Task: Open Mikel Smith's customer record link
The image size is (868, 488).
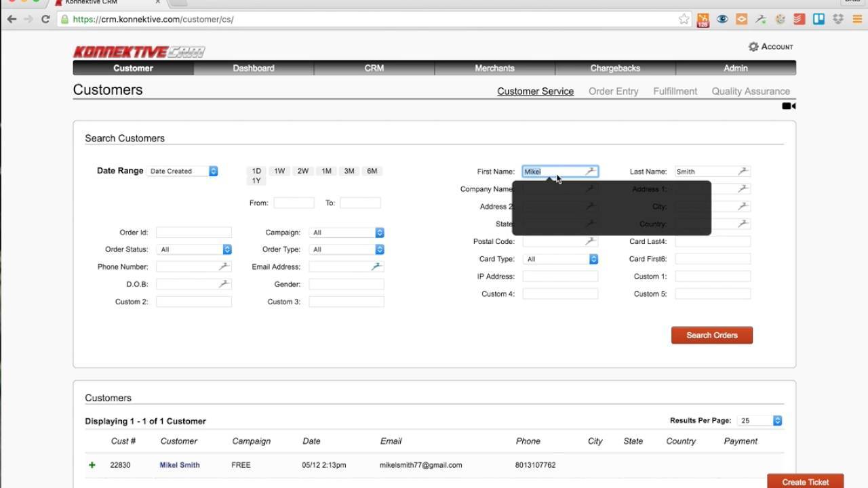Action: [179, 465]
